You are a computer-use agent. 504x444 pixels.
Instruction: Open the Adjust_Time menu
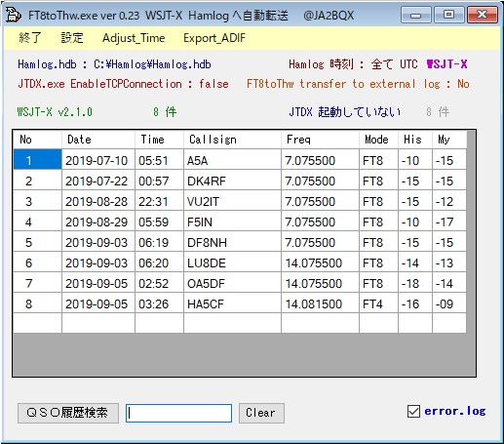point(134,38)
